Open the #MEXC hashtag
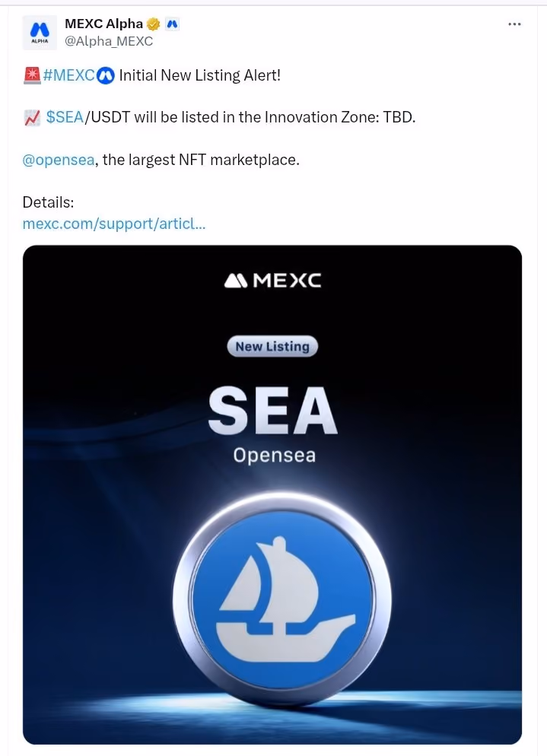The width and height of the screenshot is (547, 756). coord(69,76)
